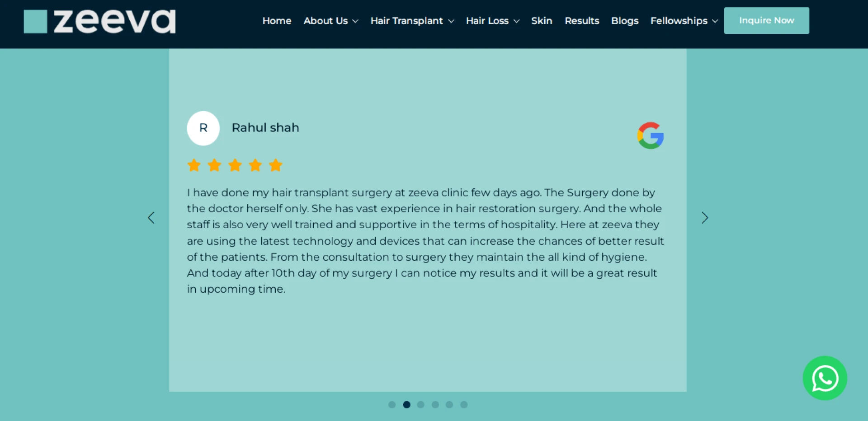This screenshot has width=868, height=421.
Task: Click the currently active slider dot
Action: (406, 405)
